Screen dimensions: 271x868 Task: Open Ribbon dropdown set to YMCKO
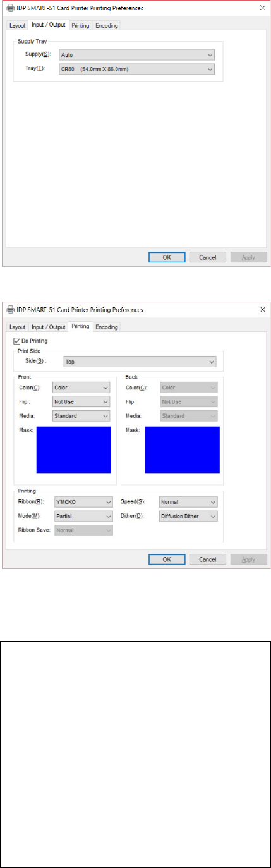pyautogui.click(x=84, y=502)
